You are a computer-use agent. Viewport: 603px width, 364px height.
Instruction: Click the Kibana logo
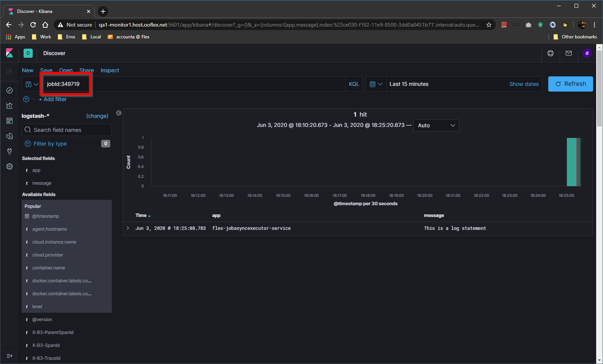click(x=10, y=53)
